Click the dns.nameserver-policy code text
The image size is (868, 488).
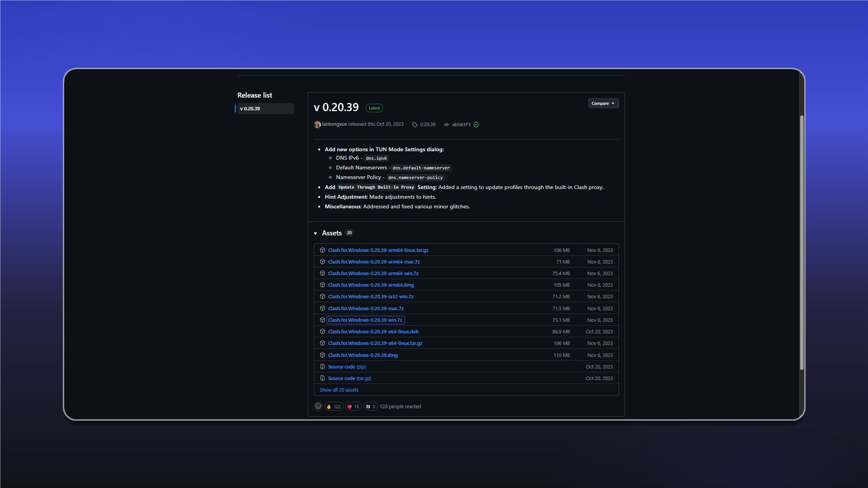415,178
